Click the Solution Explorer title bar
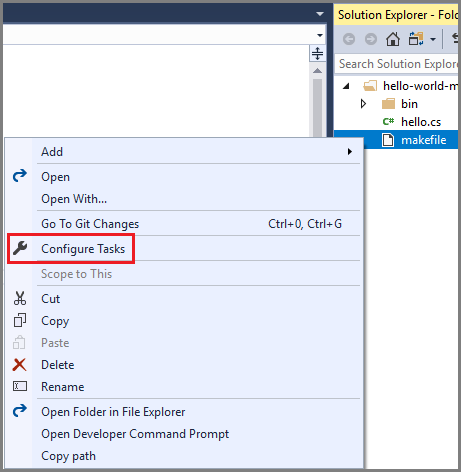461x472 pixels. 397,15
